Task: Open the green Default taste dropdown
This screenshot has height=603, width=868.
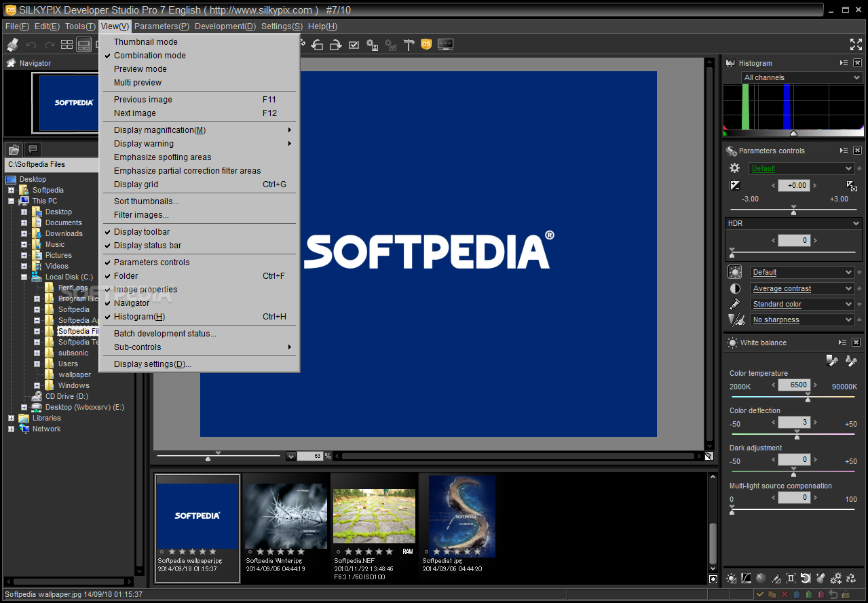Action: tap(801, 168)
